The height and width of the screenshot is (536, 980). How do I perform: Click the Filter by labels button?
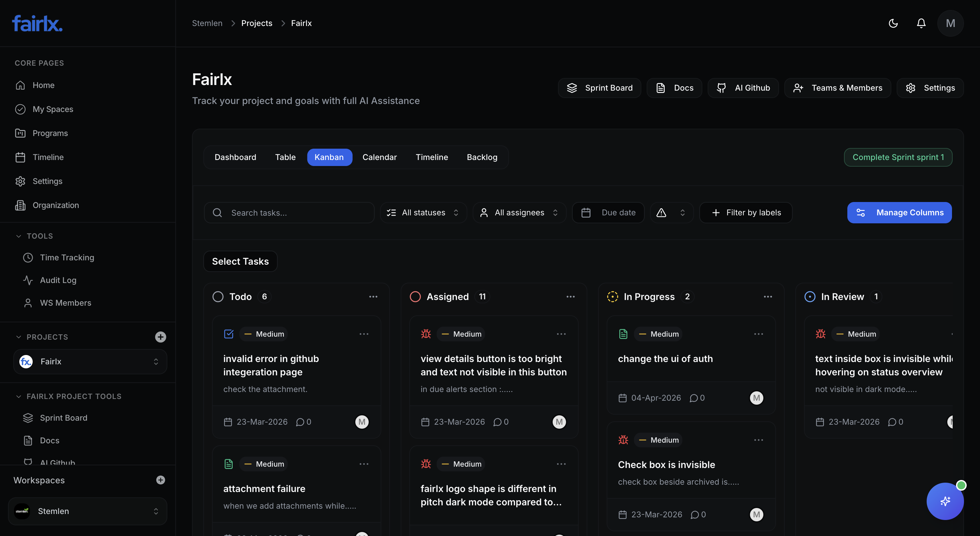click(746, 213)
